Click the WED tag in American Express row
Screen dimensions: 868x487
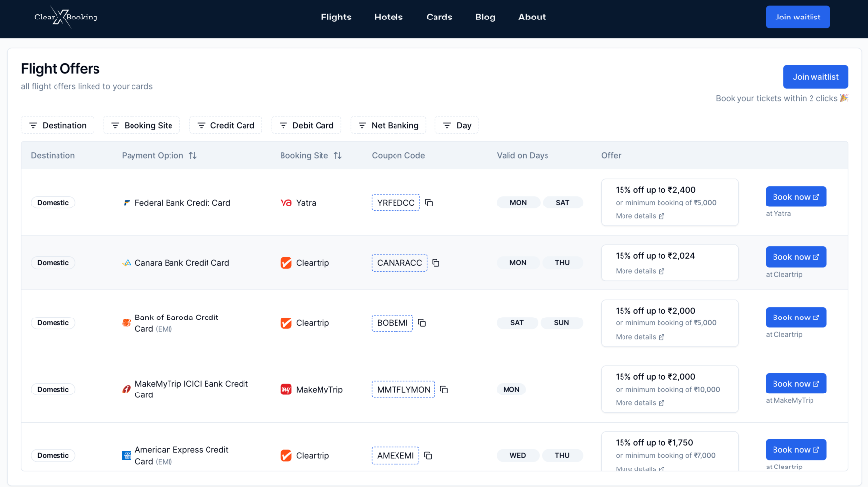517,456
